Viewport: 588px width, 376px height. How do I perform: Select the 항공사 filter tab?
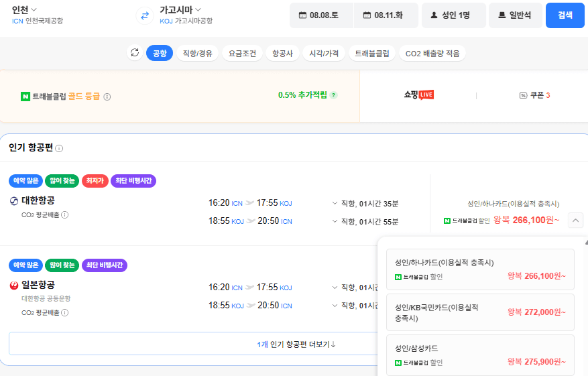point(282,53)
